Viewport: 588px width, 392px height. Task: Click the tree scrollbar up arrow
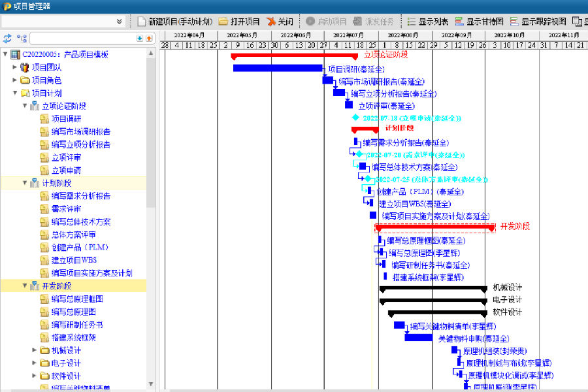pyautogui.click(x=151, y=54)
